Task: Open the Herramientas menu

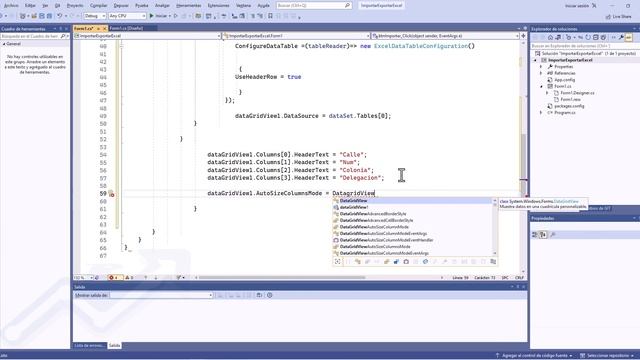Action: pos(189,6)
